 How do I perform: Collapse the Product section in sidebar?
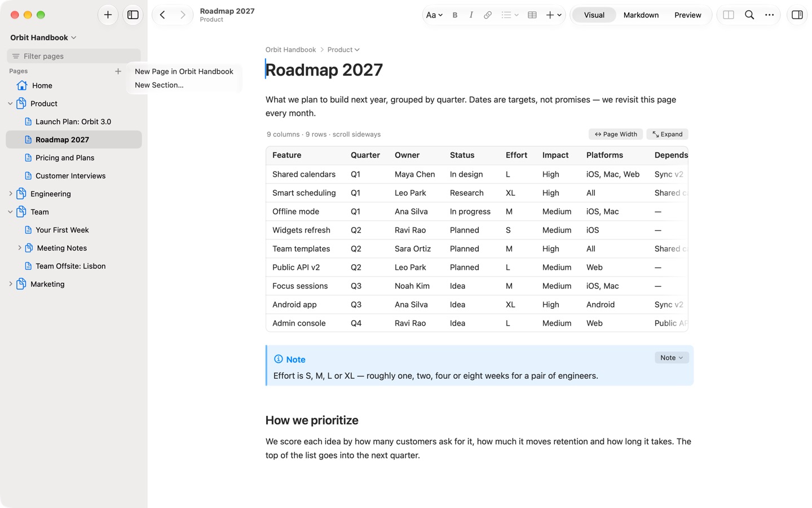(x=10, y=104)
